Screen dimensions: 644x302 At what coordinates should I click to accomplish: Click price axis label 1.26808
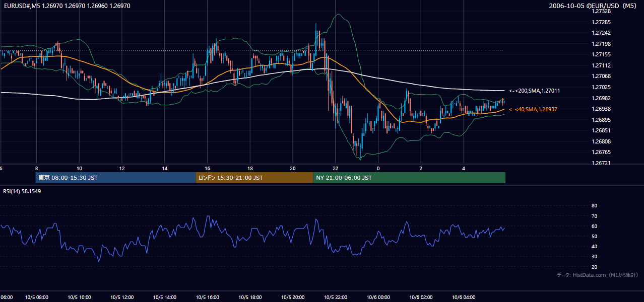601,141
